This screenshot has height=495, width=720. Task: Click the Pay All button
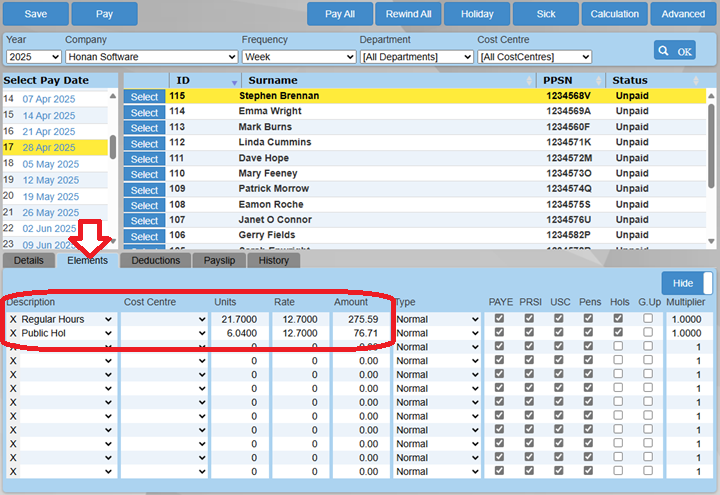pos(340,14)
